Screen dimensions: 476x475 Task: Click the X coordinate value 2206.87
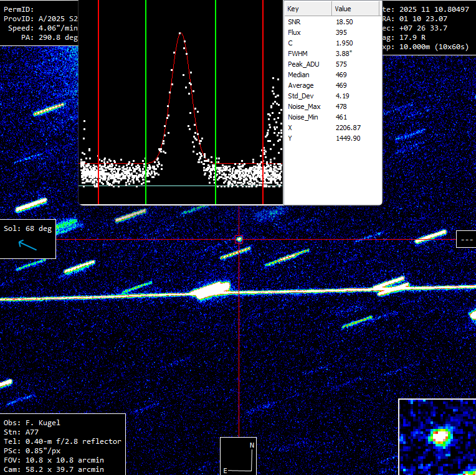coord(348,128)
